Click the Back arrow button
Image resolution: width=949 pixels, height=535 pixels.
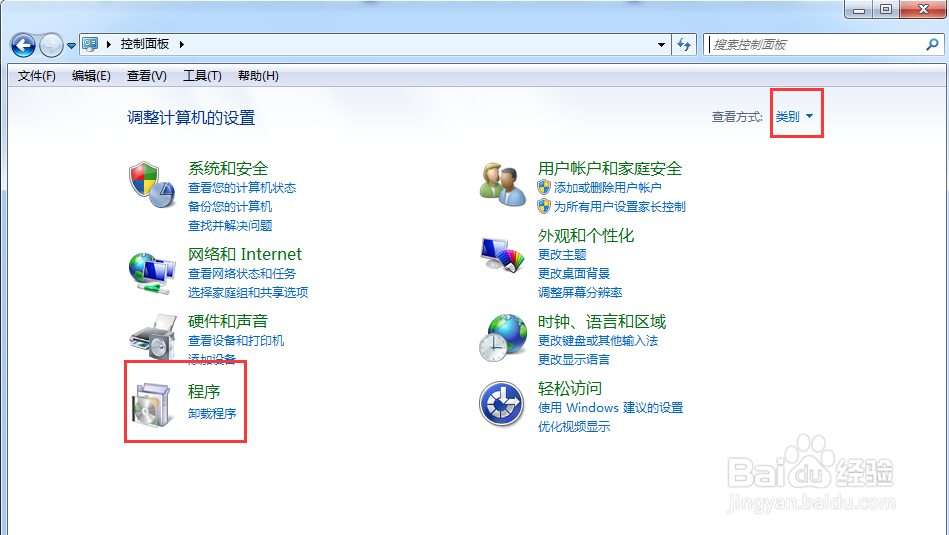point(24,45)
